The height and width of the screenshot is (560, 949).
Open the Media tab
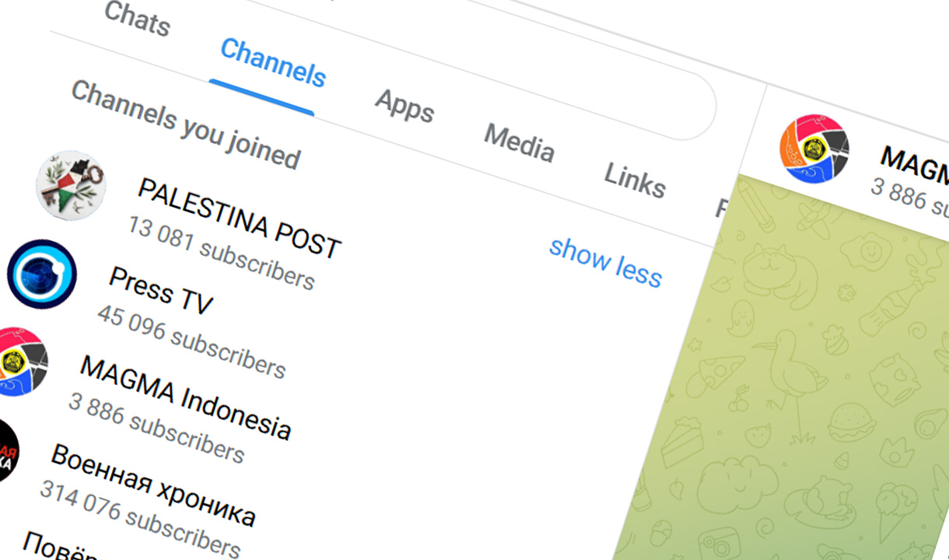tap(519, 142)
